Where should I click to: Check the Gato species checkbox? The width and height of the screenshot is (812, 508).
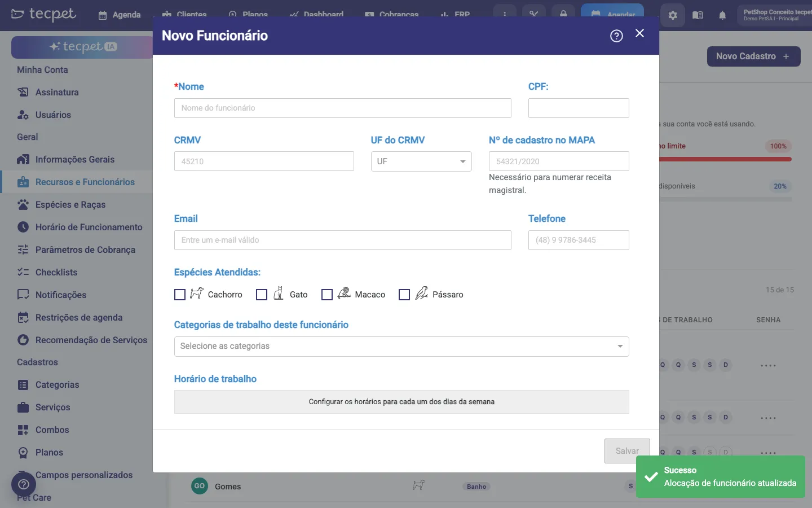262,295
